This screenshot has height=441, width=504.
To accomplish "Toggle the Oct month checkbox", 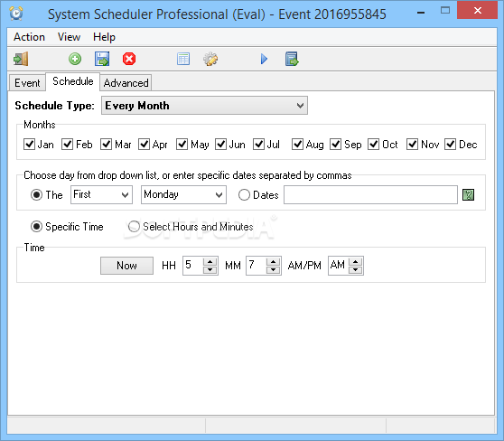I will [374, 144].
